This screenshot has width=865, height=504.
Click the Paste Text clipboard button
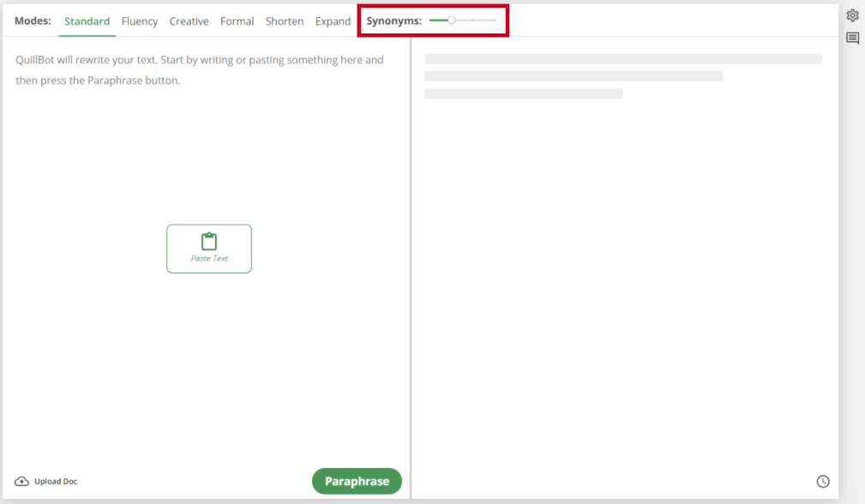coord(209,249)
